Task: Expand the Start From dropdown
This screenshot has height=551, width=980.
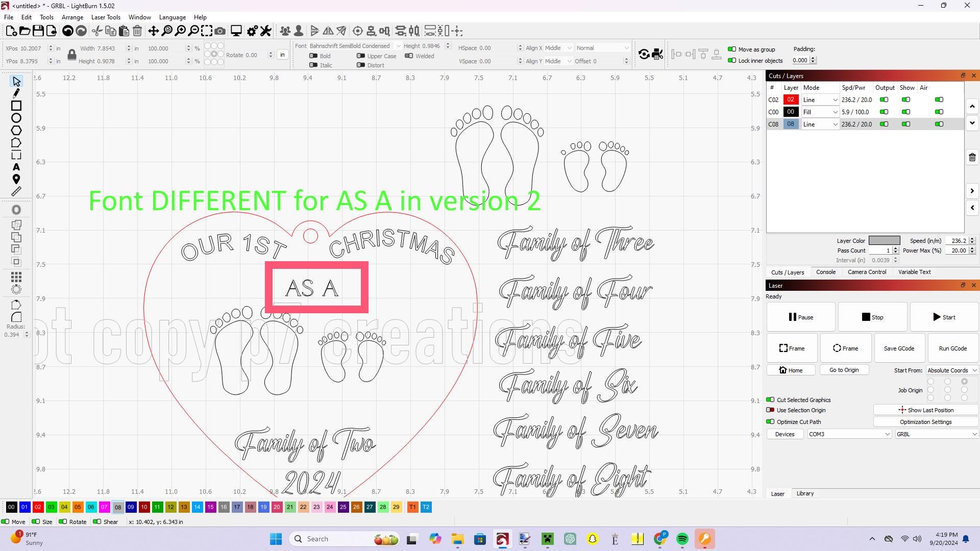Action: 952,370
